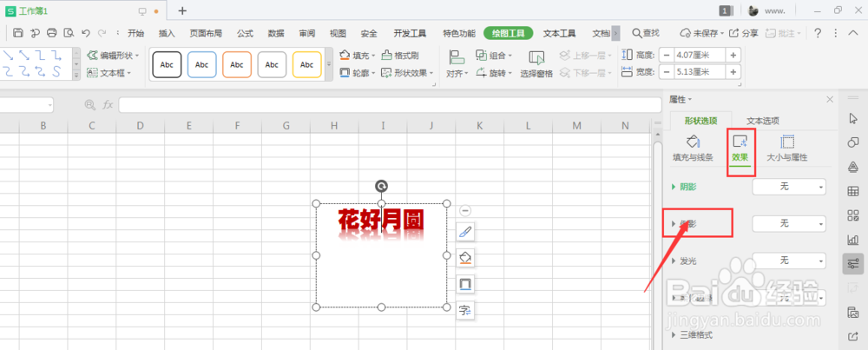Open the Shape Effects (形状效果) dropdown
Viewport: 868px width, 350px height.
click(x=407, y=73)
